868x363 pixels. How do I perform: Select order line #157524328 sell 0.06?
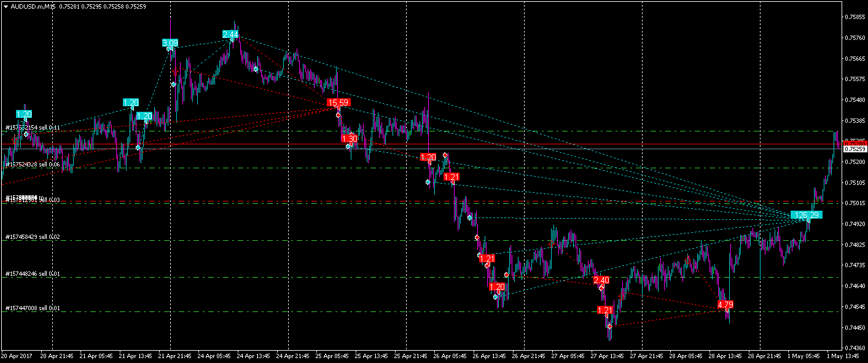point(32,165)
